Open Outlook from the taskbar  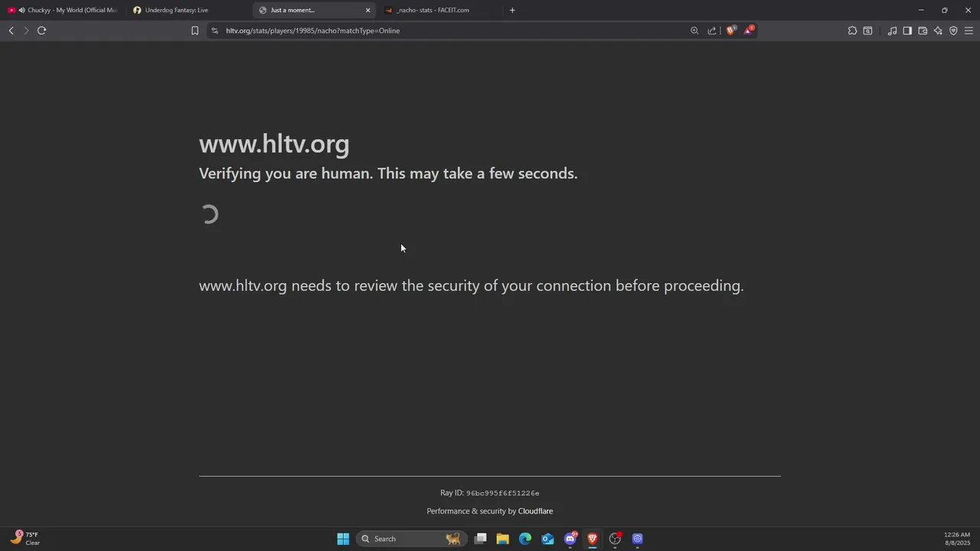(547, 539)
